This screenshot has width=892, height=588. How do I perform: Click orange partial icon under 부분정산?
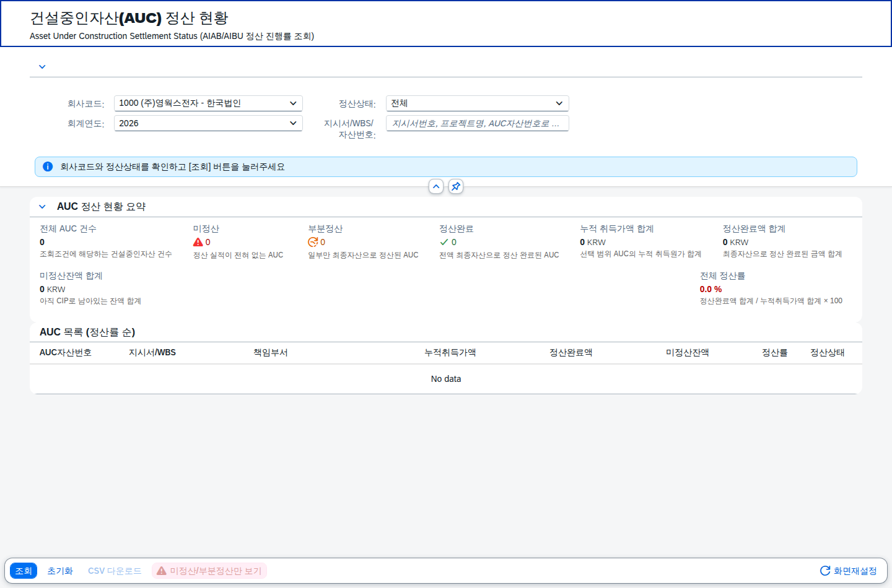[313, 242]
